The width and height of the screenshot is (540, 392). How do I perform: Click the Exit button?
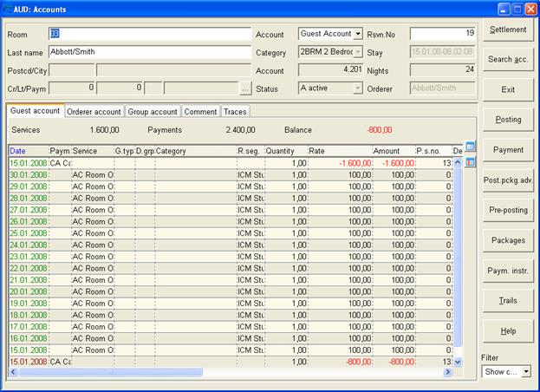pyautogui.click(x=508, y=89)
